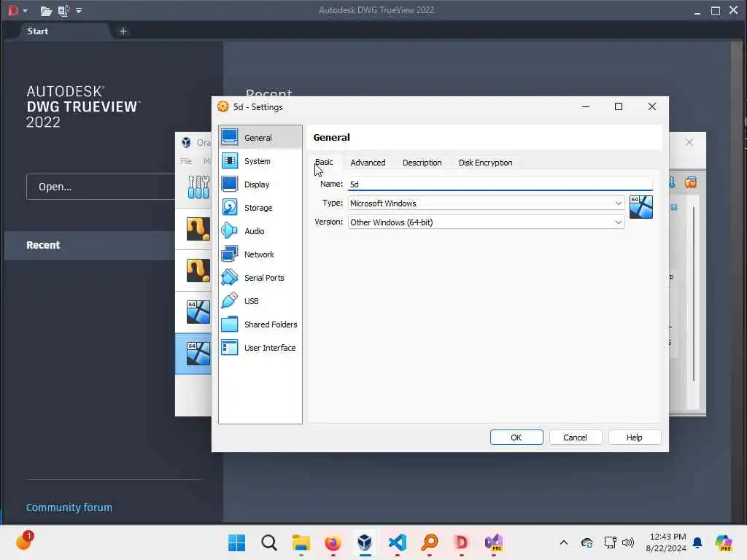Show hidden system tray icons
The width and height of the screenshot is (747, 560).
(x=564, y=542)
